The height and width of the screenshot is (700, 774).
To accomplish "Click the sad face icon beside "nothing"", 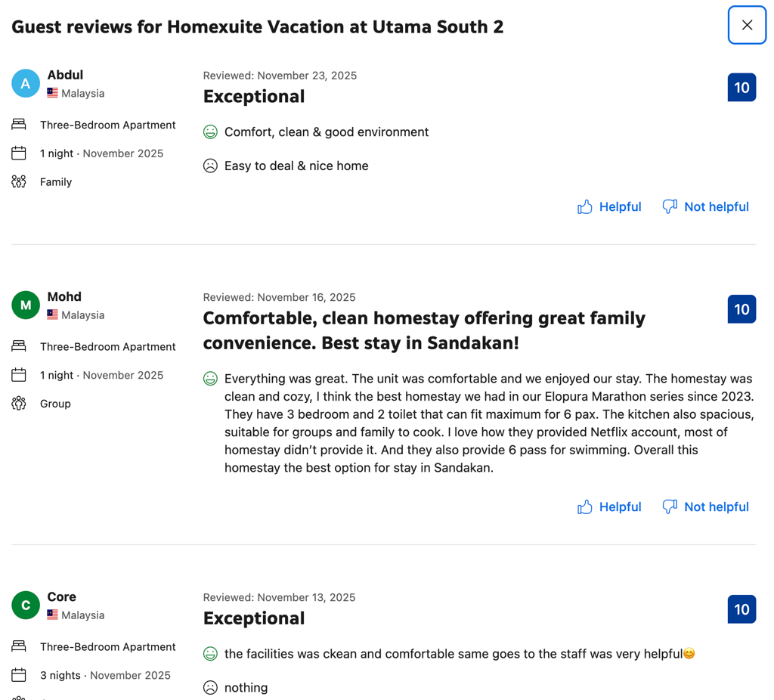I will pos(211,688).
